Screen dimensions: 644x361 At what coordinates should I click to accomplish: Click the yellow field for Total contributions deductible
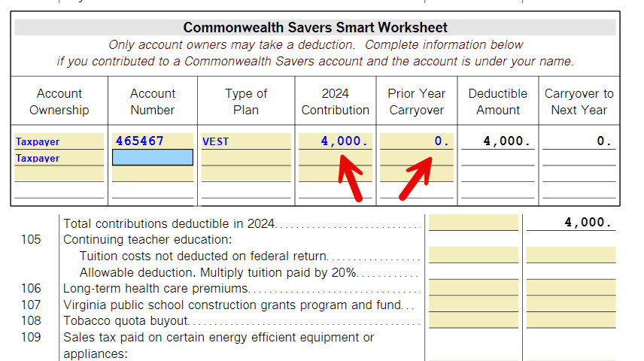[473, 222]
